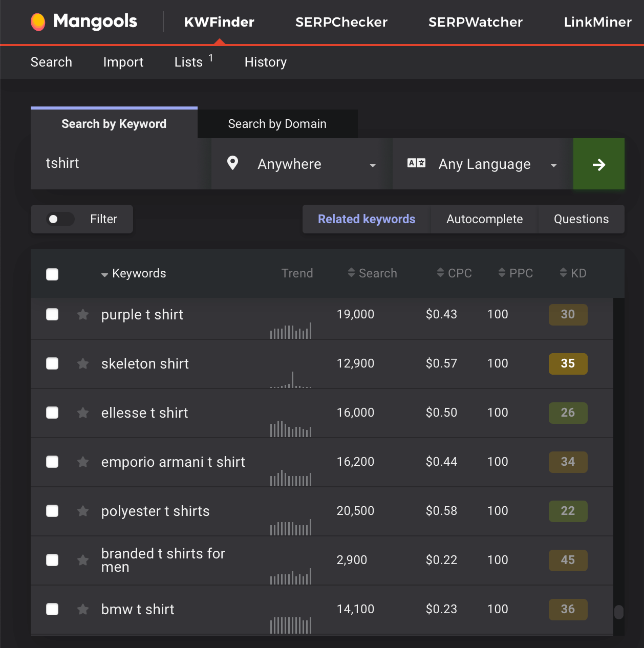The image size is (644, 648).
Task: Click KD badge 30 for purple t shirt
Action: (x=568, y=314)
